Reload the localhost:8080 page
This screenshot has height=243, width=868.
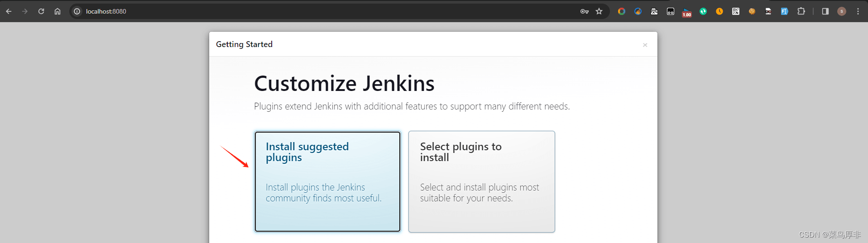click(x=41, y=11)
